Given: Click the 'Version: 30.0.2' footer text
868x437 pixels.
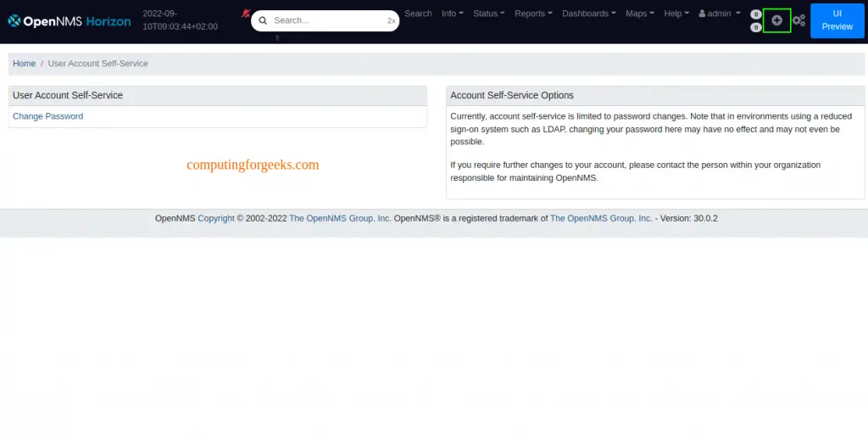Looking at the screenshot, I should coord(688,218).
